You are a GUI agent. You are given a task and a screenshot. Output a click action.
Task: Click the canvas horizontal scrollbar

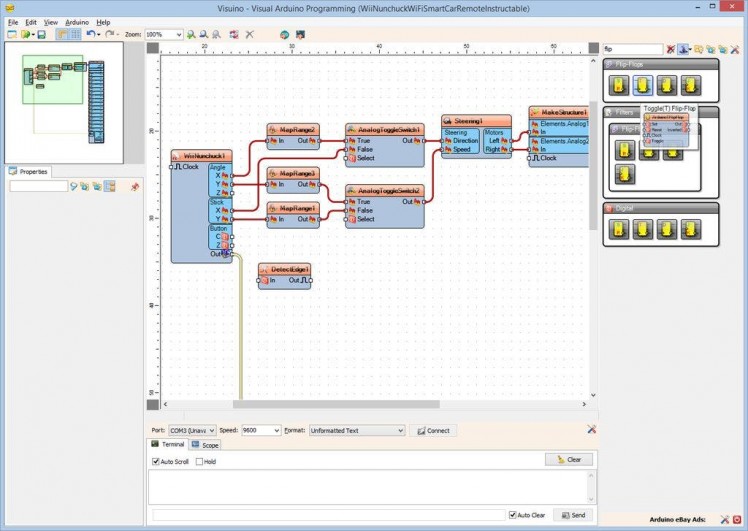[336, 404]
